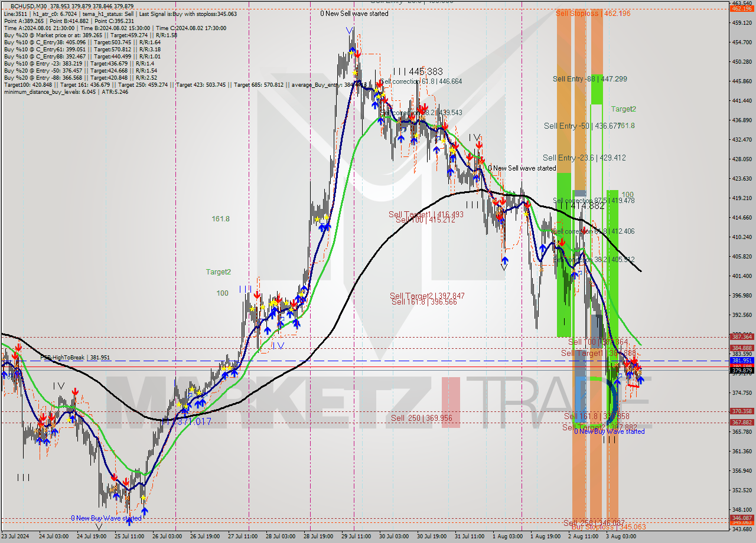
Task: Click the 'Sell correction 61.8 | 446.664' label
Action: tap(421, 81)
